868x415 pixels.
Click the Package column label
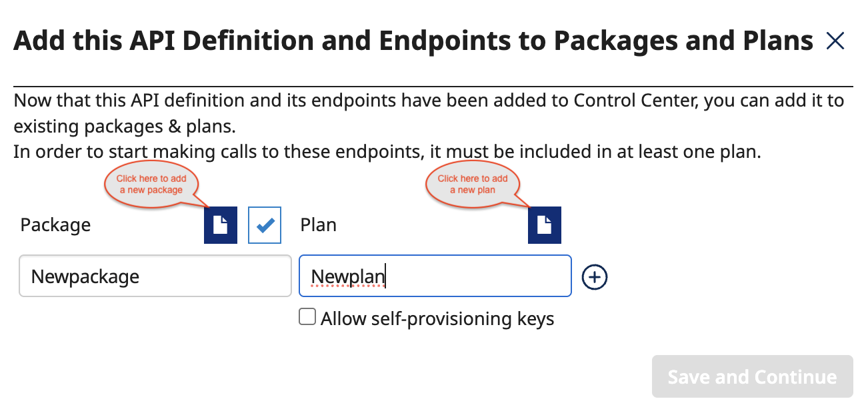tap(55, 225)
